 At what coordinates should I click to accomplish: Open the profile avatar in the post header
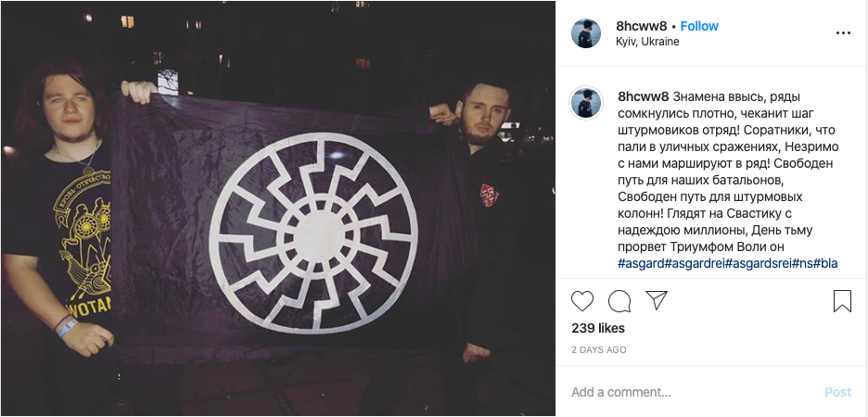click(586, 33)
